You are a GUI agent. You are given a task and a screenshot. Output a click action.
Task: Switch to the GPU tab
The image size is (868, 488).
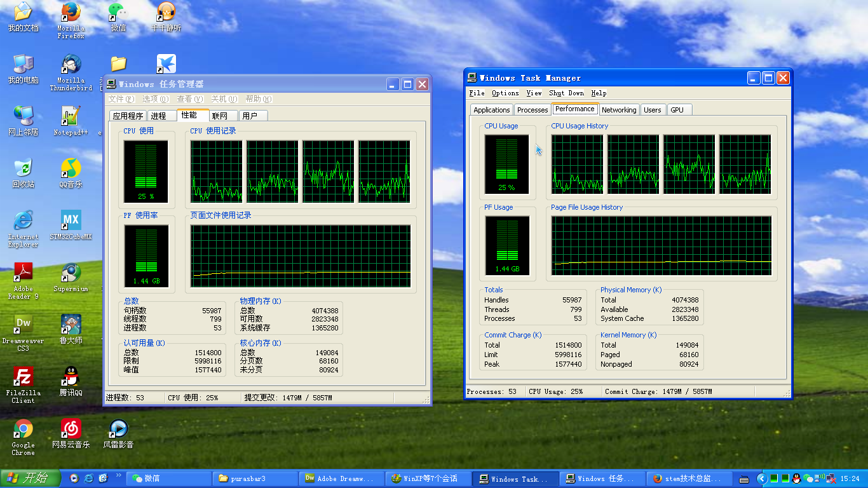pyautogui.click(x=677, y=110)
